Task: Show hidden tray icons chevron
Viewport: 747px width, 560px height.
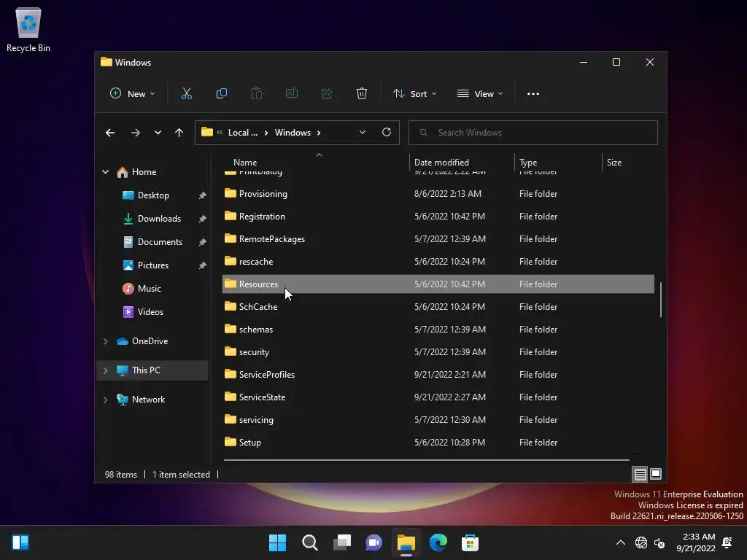Action: tap(621, 542)
